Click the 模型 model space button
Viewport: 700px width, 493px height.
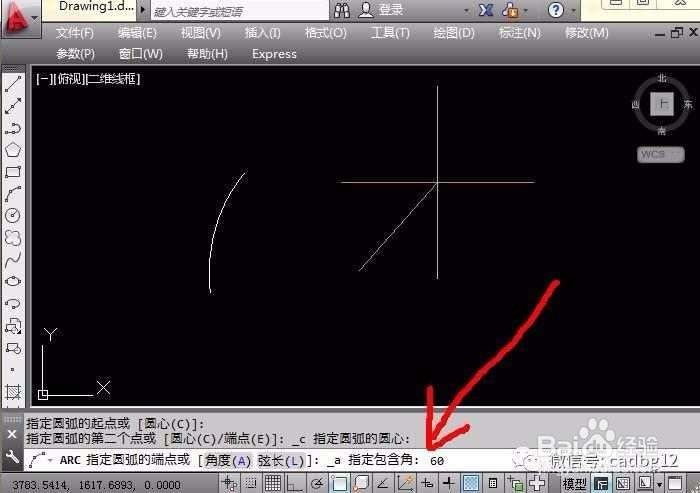click(574, 484)
